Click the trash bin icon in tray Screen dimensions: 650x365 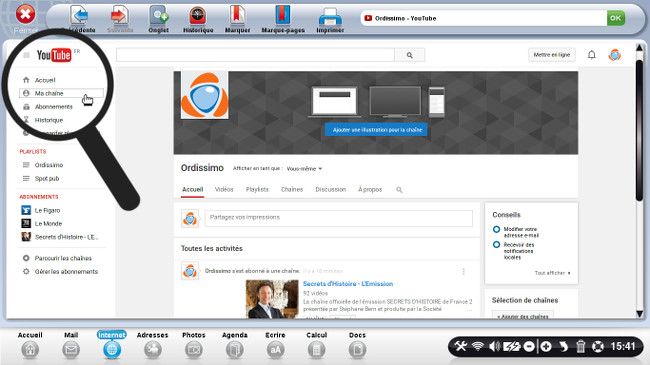[x=581, y=346]
